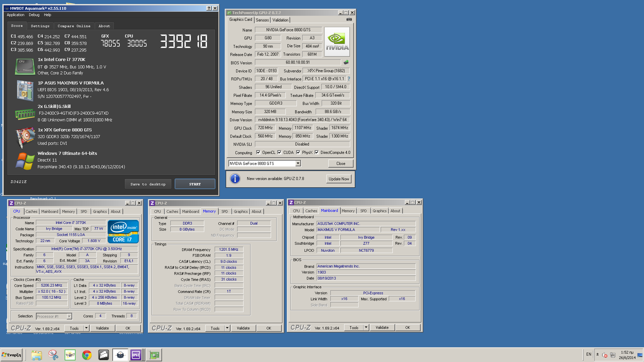Click the ASUS motherboard icon in Aquamark
The width and height of the screenshot is (644, 362).
point(25,90)
